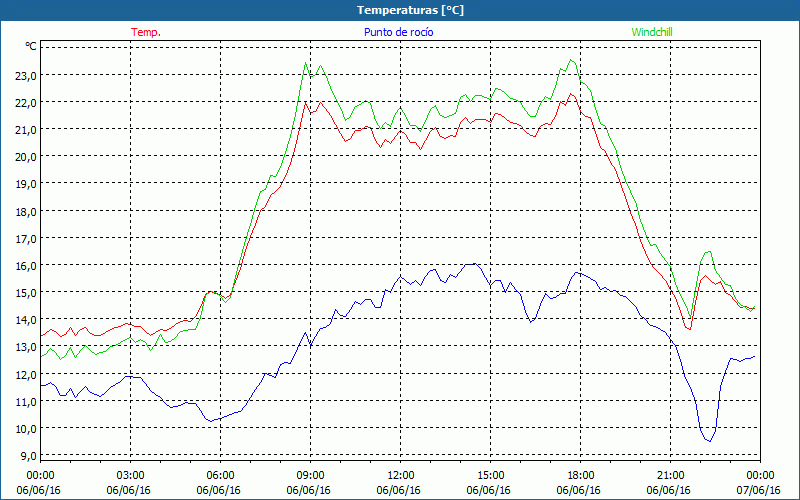The height and width of the screenshot is (500, 800).
Task: Click the 07/06/16 date label
Action: point(759,490)
